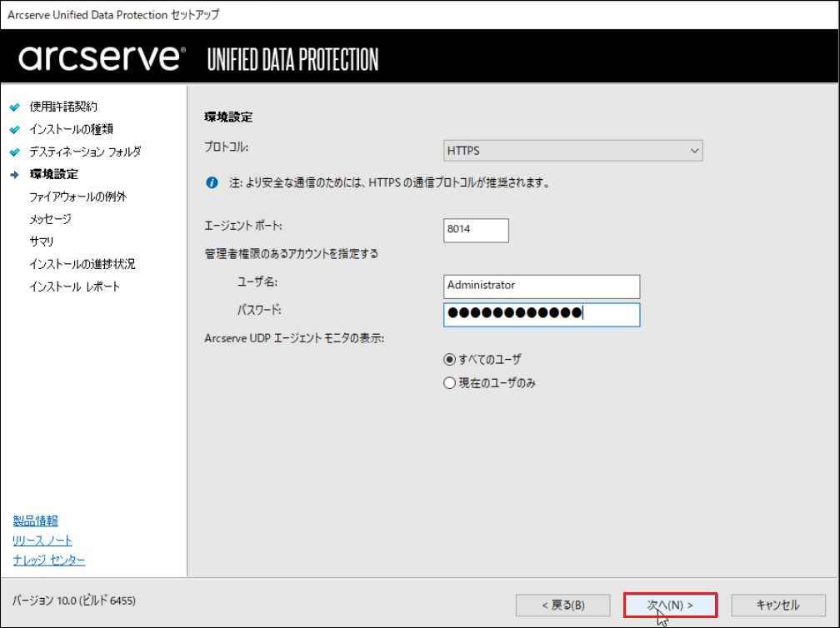Open the 製品情報 link
Viewport: 840px width, 628px height.
pos(35,521)
